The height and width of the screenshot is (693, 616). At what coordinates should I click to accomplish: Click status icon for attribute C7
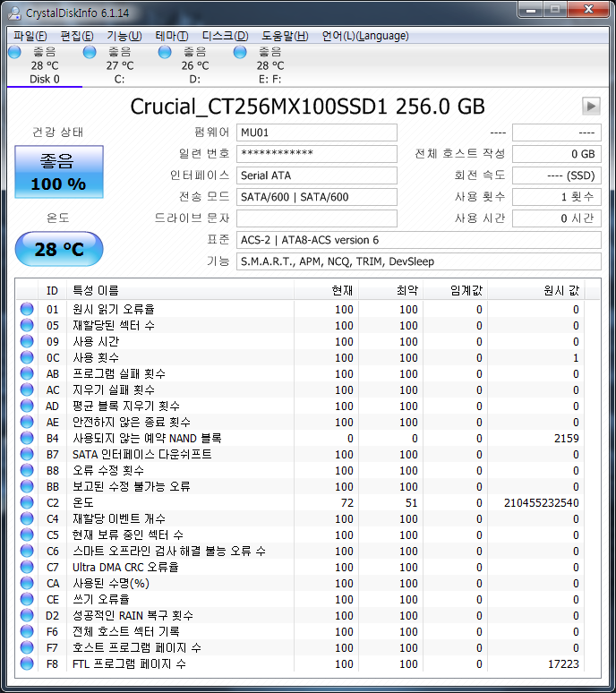click(x=27, y=567)
